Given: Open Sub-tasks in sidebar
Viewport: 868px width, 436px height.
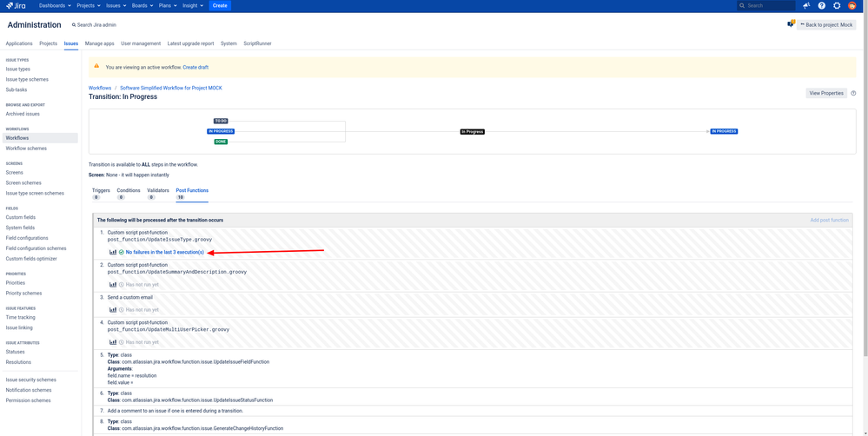Looking at the screenshot, I should (16, 89).
